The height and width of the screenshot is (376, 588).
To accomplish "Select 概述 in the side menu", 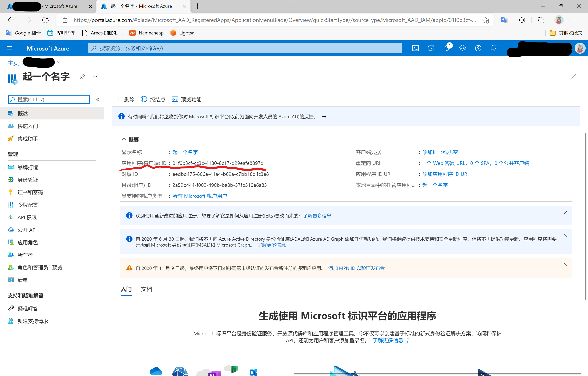I will (x=52, y=113).
